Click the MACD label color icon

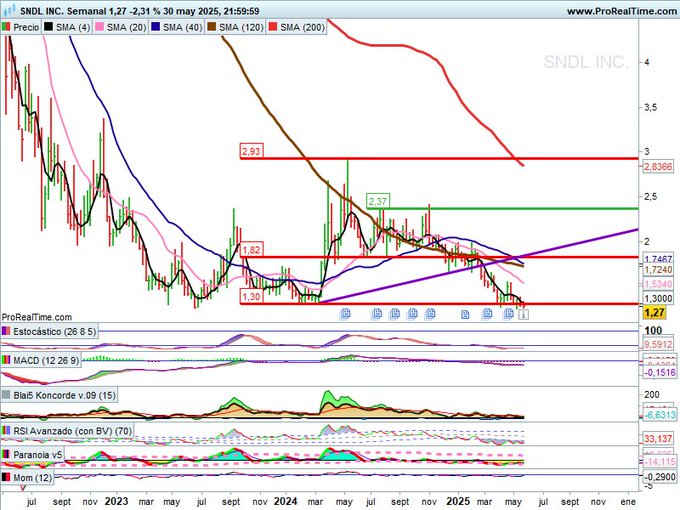tap(6, 360)
